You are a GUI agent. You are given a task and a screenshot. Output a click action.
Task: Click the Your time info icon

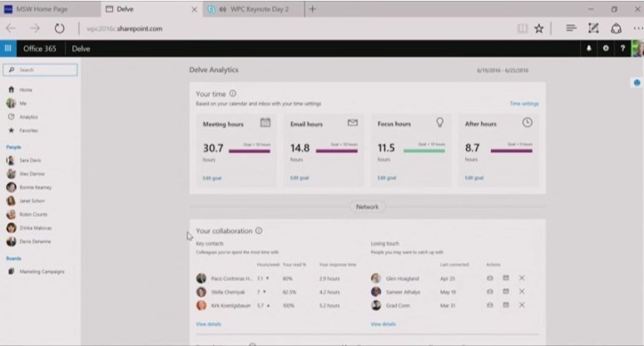tap(232, 94)
